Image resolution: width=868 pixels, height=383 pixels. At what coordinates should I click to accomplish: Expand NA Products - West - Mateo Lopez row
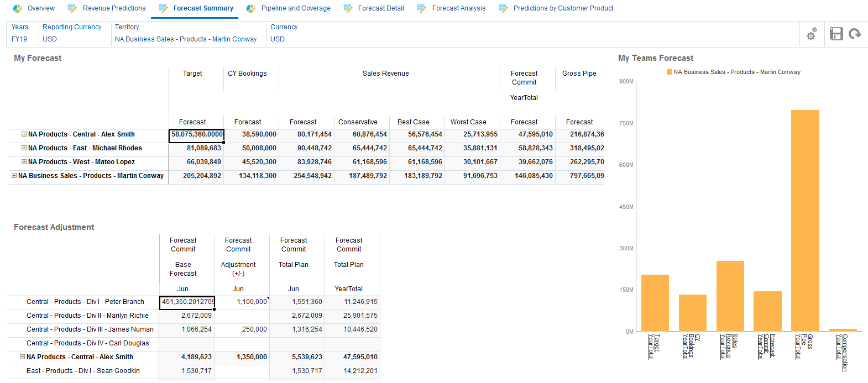pyautogui.click(x=24, y=162)
